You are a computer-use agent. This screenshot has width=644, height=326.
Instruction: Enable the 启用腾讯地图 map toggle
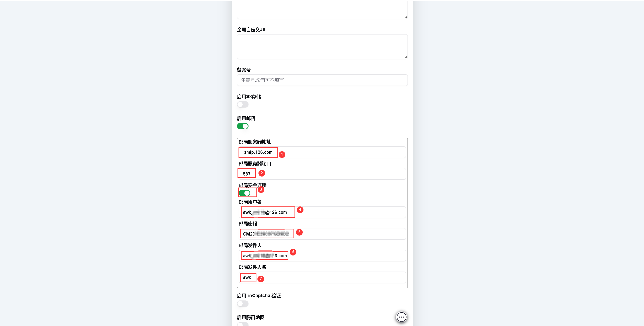(242, 324)
